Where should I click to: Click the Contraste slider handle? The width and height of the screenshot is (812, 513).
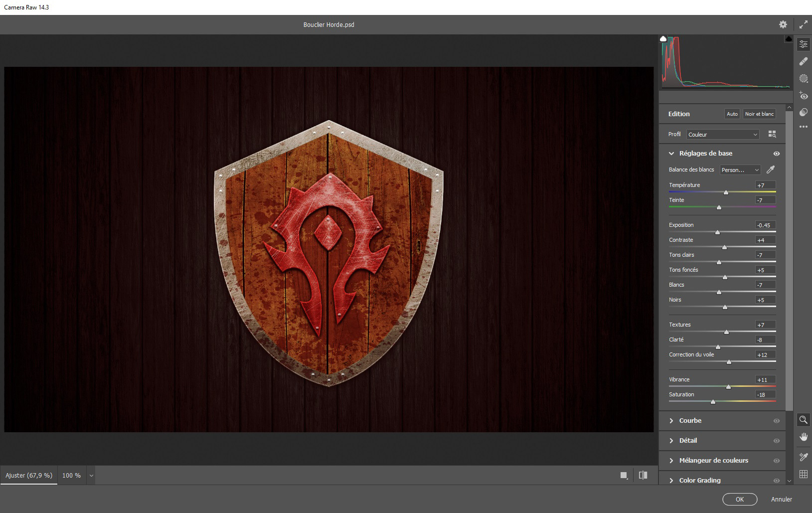[x=724, y=247]
